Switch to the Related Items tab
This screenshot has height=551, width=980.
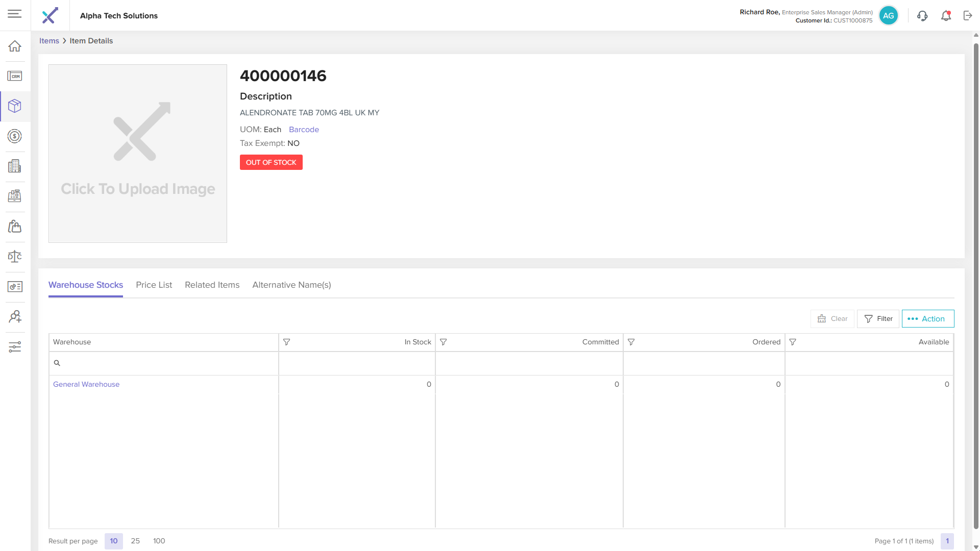pos(212,285)
